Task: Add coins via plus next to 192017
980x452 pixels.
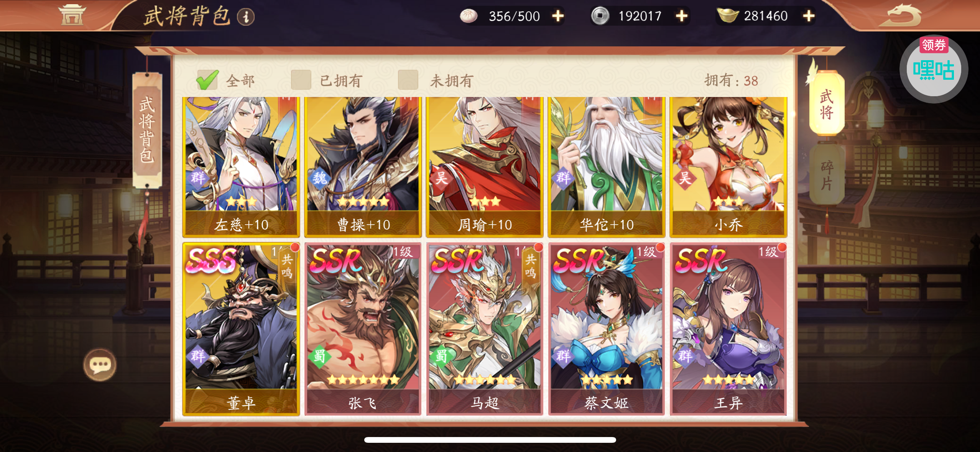Action: (681, 16)
